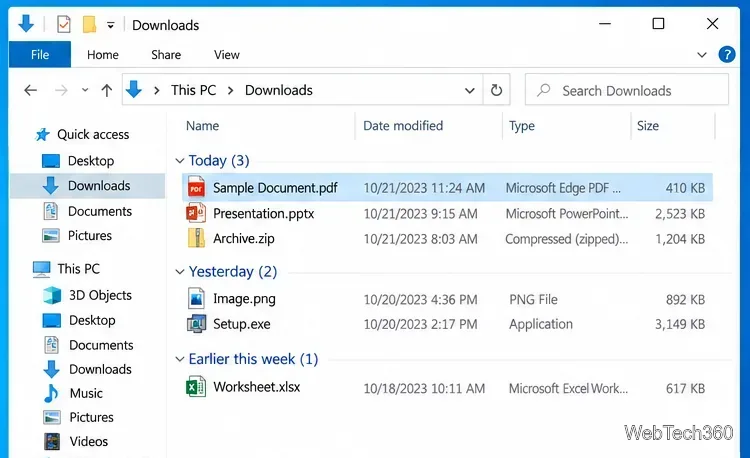
Task: Click the Quick access star icon
Action: point(43,135)
